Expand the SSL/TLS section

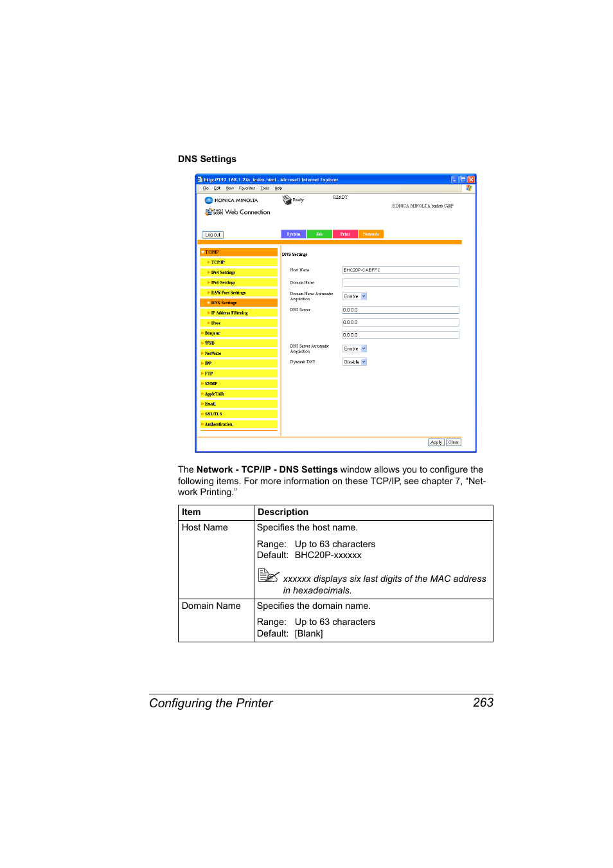coord(238,414)
